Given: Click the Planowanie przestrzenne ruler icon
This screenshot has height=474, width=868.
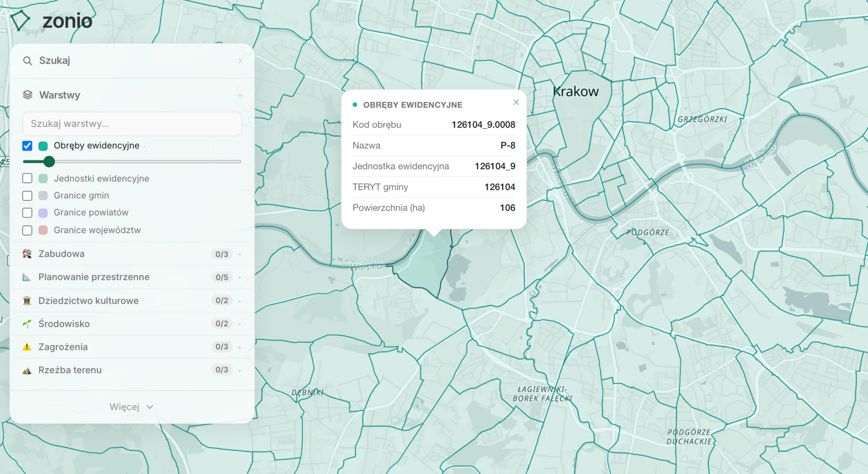Looking at the screenshot, I should 27,277.
